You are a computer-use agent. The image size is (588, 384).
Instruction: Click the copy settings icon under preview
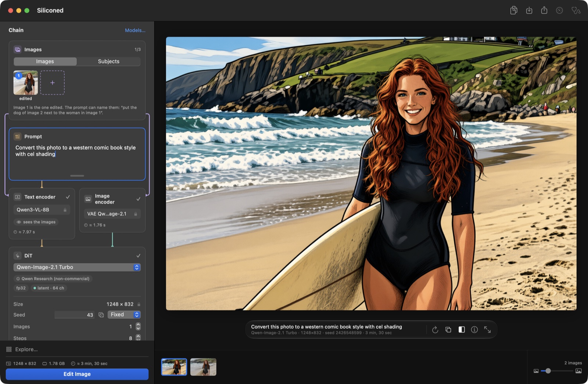(448, 330)
